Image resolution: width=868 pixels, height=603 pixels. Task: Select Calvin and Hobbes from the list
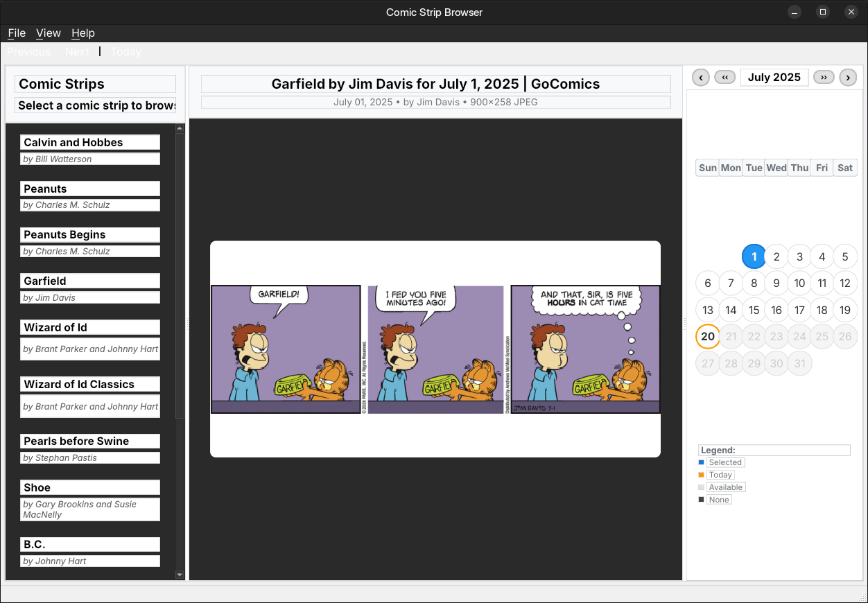[90, 143]
